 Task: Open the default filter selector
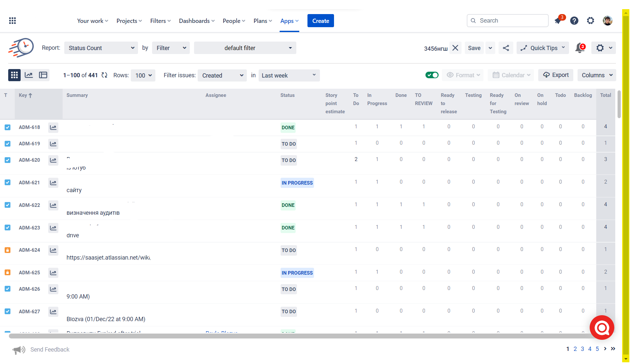point(245,48)
